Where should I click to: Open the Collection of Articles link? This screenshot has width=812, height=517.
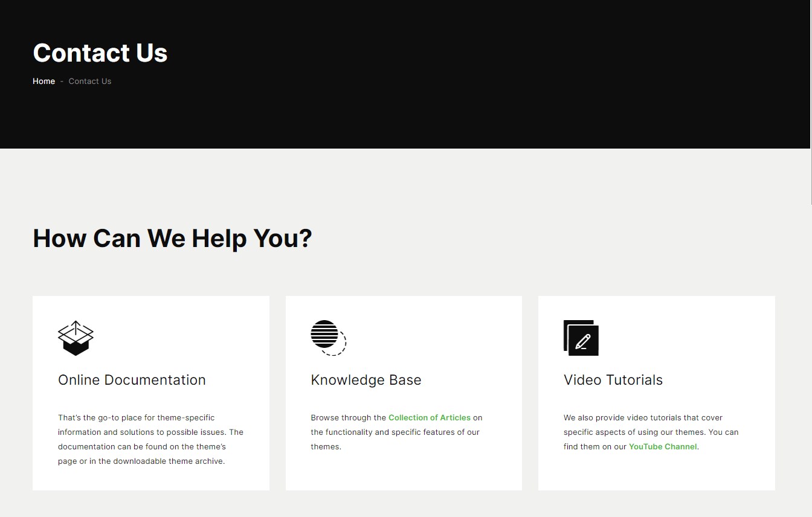tap(429, 417)
